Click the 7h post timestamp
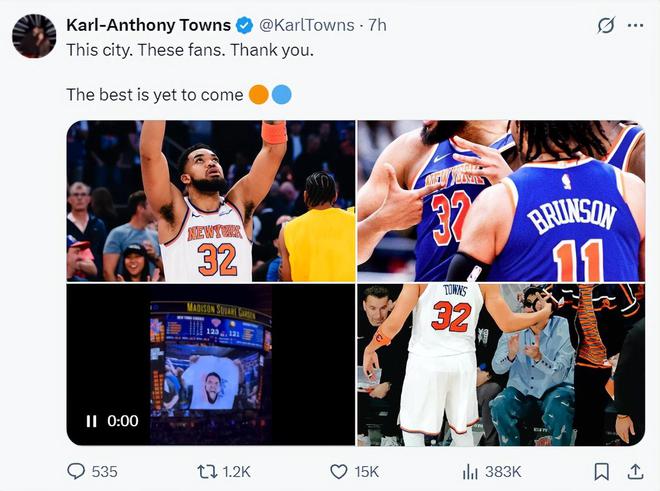Screen dimensions: 660x491 (377, 25)
